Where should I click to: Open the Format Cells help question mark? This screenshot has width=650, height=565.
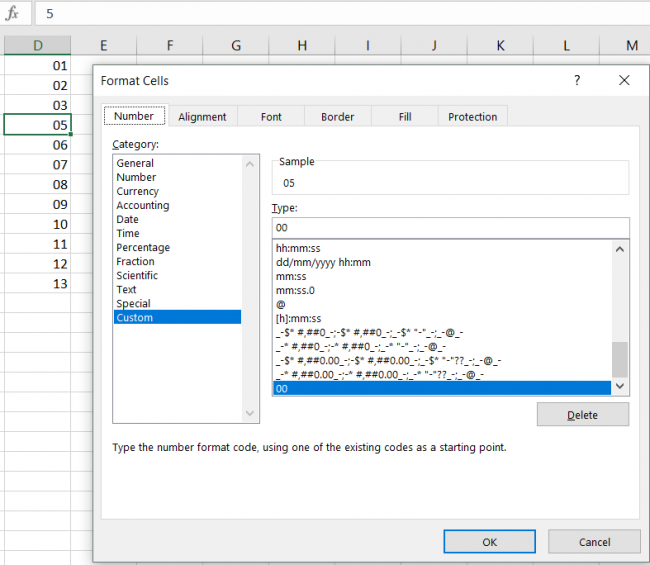tap(577, 80)
